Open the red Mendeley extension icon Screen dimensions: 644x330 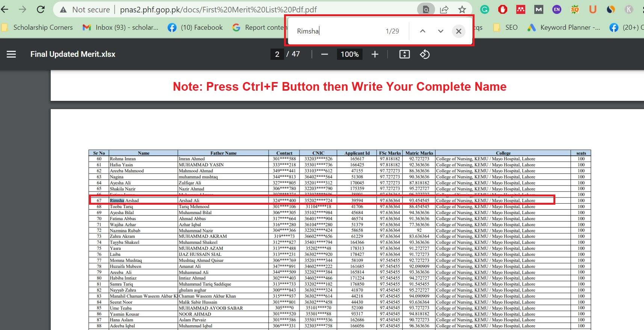tap(521, 10)
